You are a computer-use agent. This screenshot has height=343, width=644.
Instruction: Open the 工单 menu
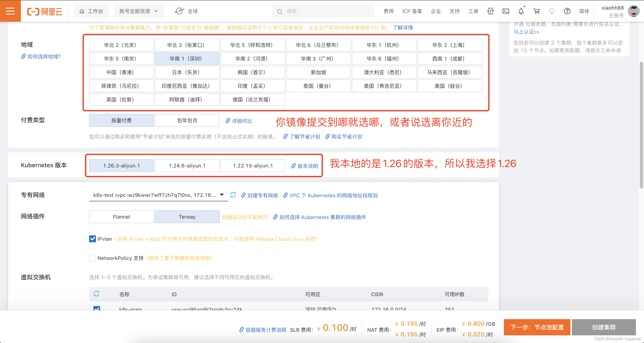point(473,11)
